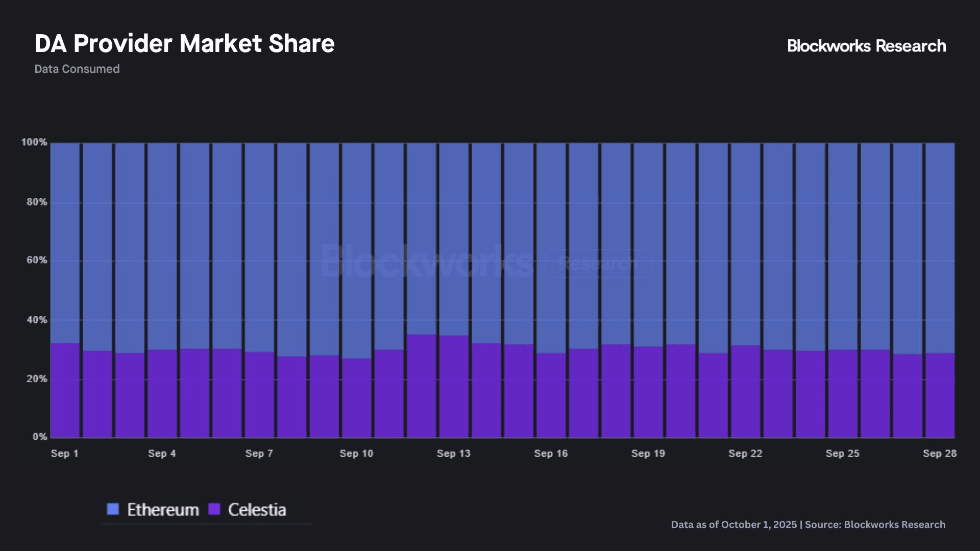
Task: Select the Ethereum segment of the Sep 4 bar
Action: coord(162,246)
